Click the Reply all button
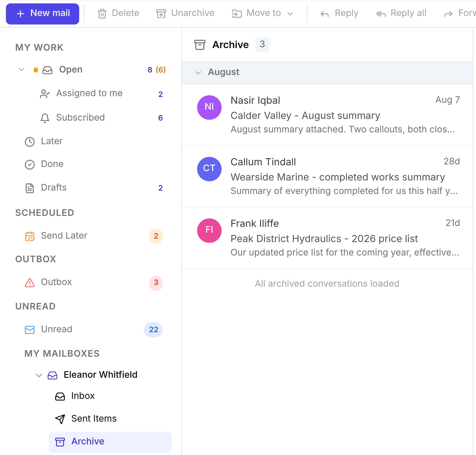Image resolution: width=476 pixels, height=455 pixels. (x=401, y=13)
